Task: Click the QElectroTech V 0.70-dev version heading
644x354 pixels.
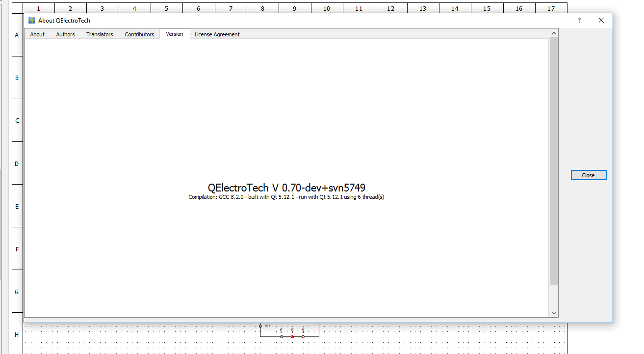Action: tap(286, 188)
